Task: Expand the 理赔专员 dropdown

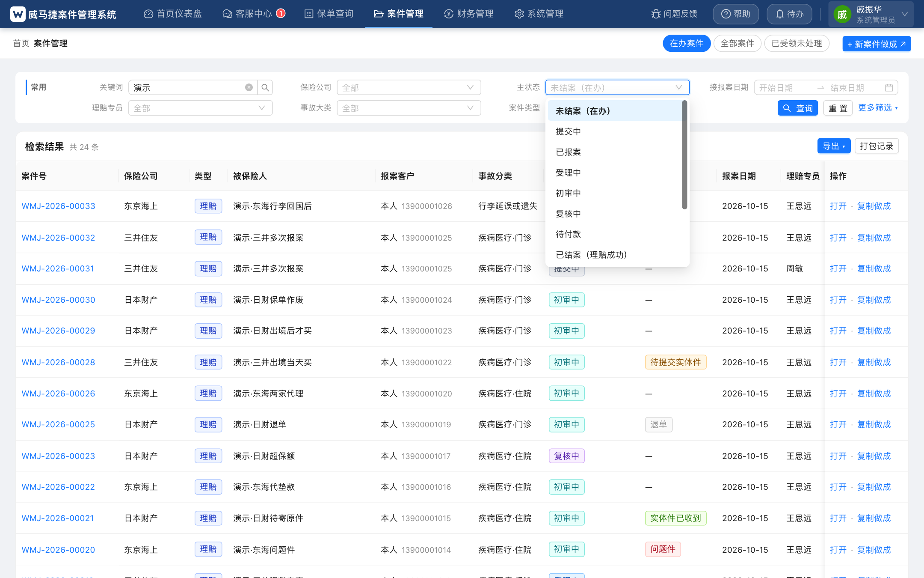Action: coord(200,108)
